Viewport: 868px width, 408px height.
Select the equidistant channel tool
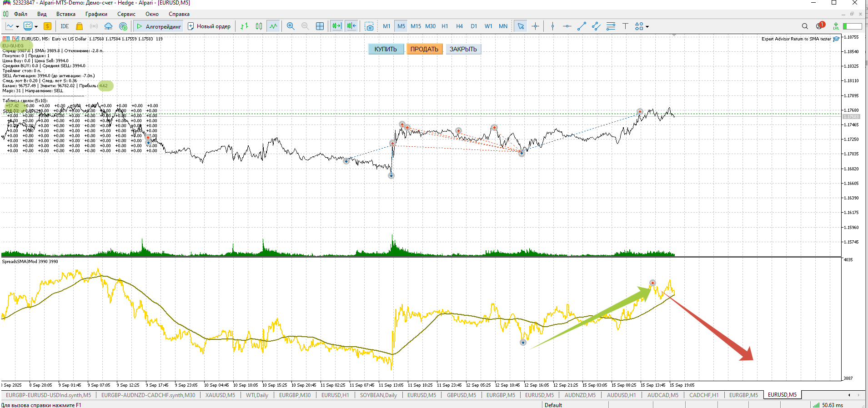[x=596, y=26]
